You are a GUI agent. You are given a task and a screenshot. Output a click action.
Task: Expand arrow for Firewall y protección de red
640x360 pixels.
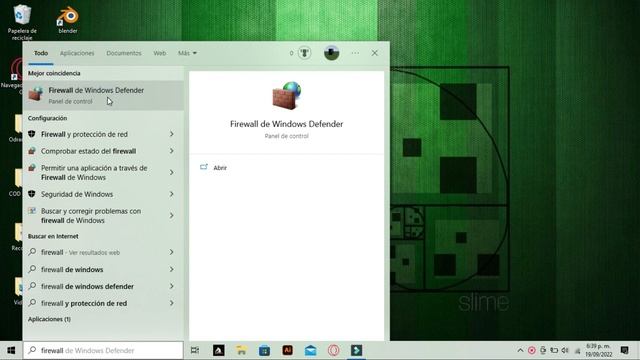(x=171, y=134)
